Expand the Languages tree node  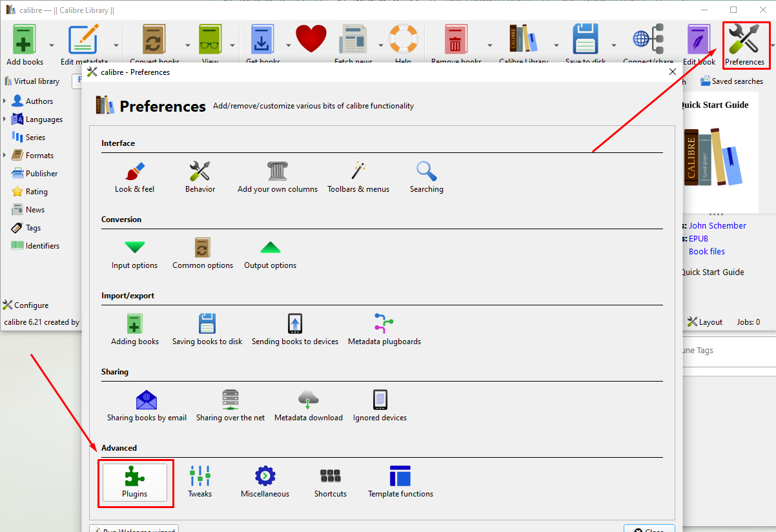click(x=5, y=119)
